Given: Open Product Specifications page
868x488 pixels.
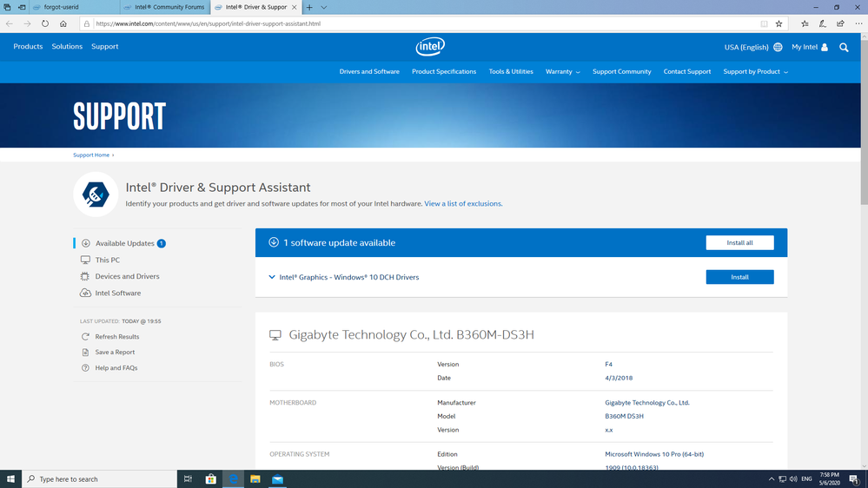Looking at the screenshot, I should coord(444,72).
